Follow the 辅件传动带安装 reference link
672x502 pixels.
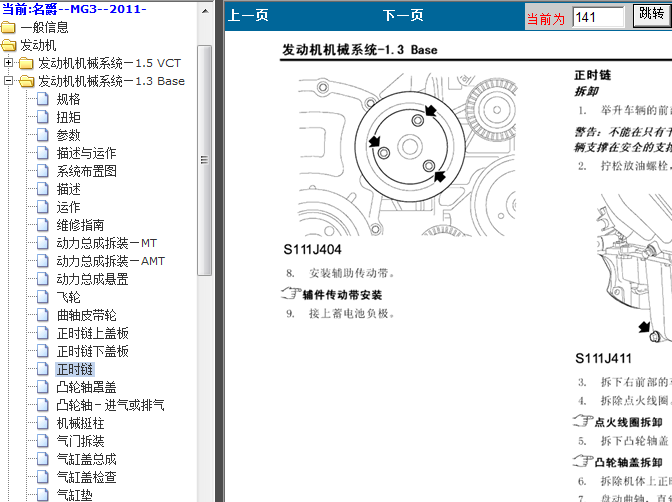tap(342, 295)
